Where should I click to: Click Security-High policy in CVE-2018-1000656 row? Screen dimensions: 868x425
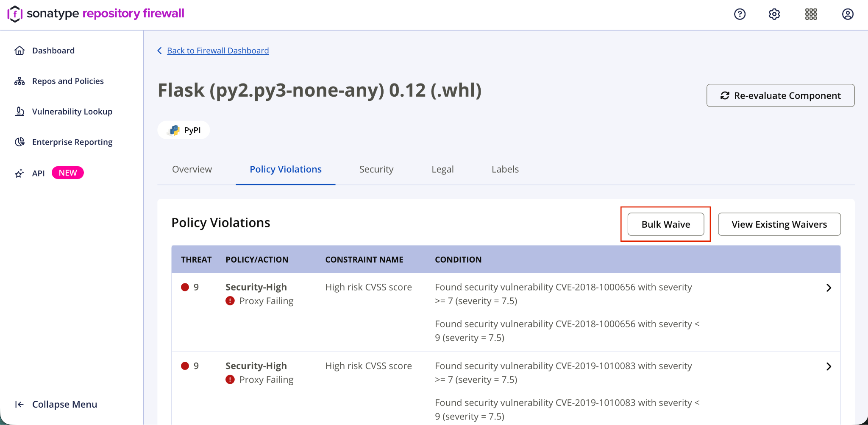click(256, 287)
